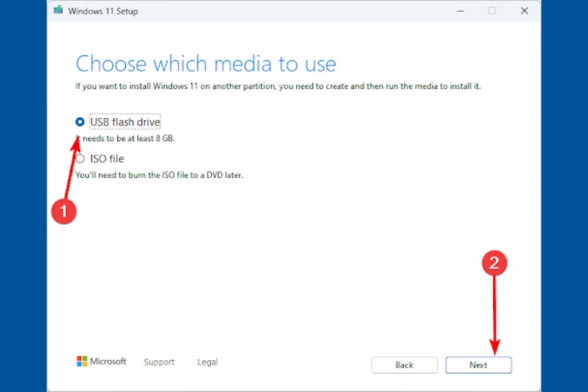Close the Windows 11 Setup dialog
588x392 pixels.
pyautogui.click(x=524, y=11)
